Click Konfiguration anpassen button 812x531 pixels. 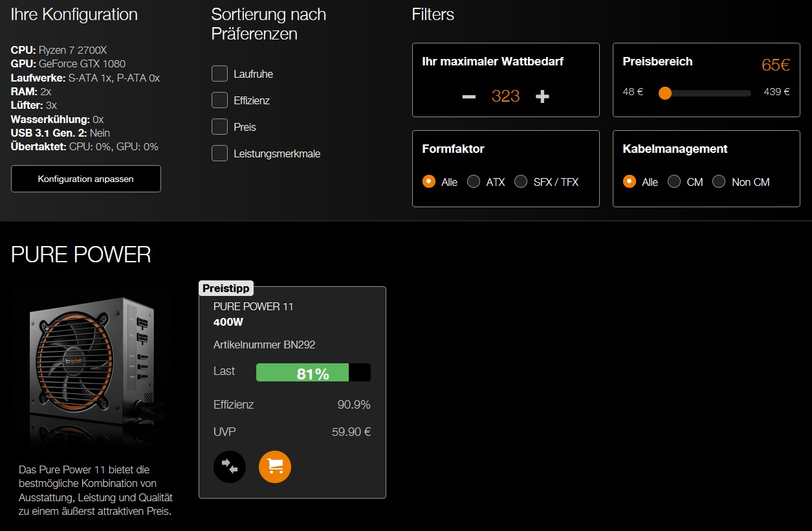point(86,179)
